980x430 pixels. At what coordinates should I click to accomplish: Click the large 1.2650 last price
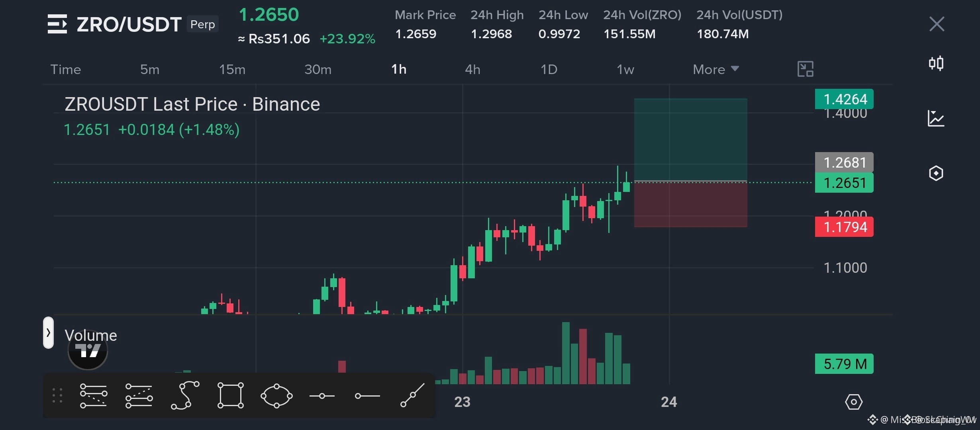tap(269, 15)
